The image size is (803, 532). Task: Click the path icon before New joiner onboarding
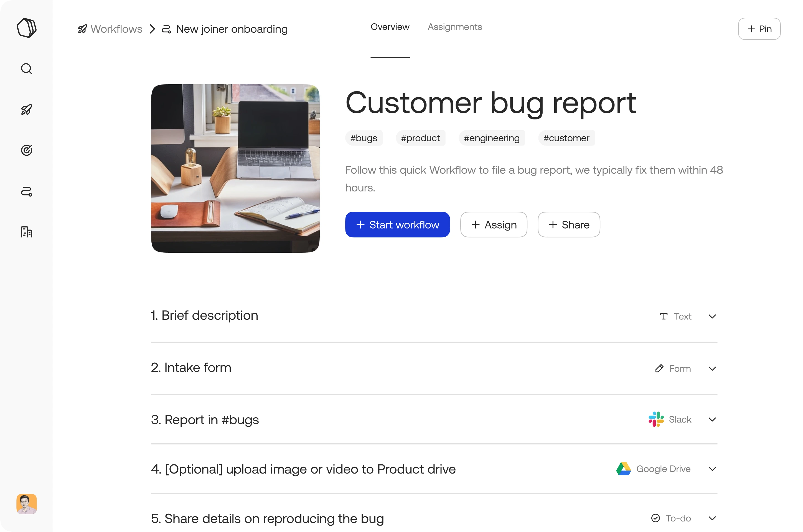[166, 29]
